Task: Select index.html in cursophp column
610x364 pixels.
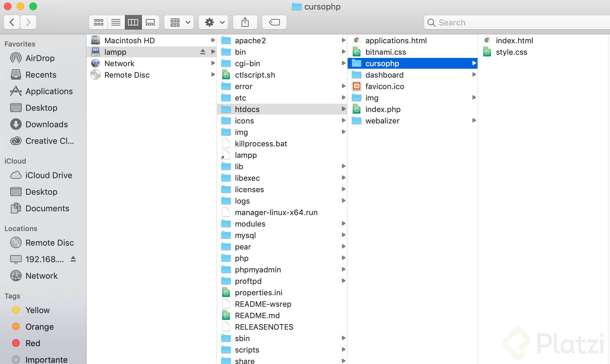Action: coord(544,40)
